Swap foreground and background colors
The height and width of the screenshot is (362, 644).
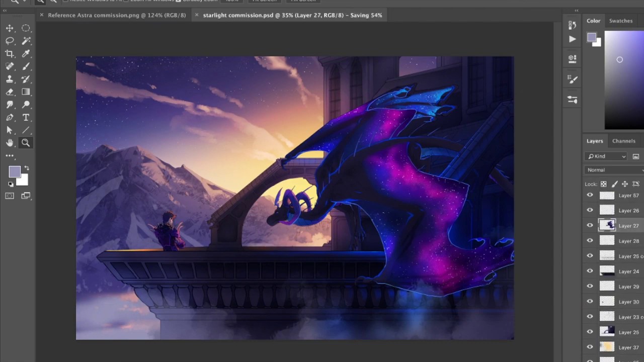coord(27,168)
